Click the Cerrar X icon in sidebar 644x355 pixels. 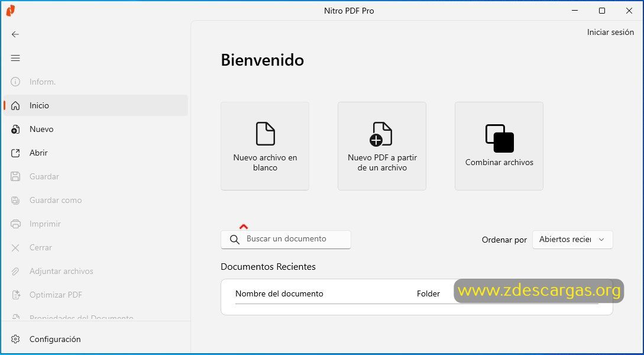pyautogui.click(x=15, y=248)
